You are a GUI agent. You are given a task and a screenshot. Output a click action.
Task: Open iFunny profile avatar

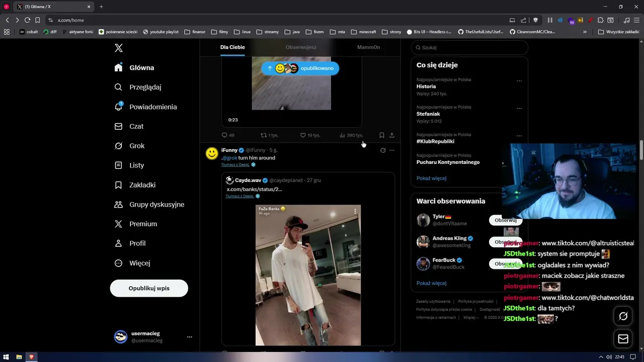tap(212, 153)
